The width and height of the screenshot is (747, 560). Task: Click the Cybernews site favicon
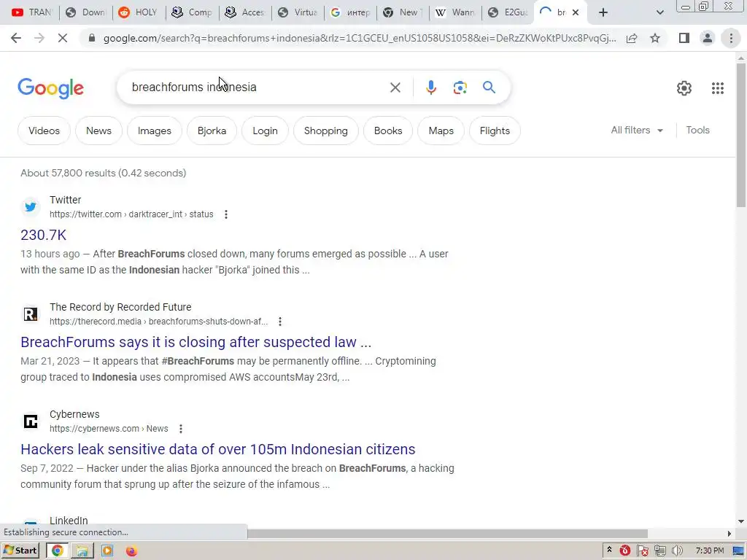click(31, 421)
